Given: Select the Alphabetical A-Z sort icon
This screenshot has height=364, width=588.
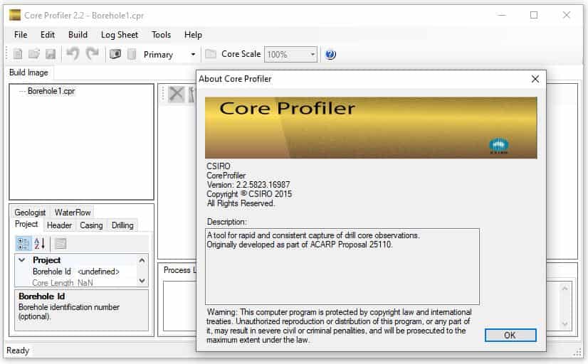Looking at the screenshot, I should click(x=40, y=244).
